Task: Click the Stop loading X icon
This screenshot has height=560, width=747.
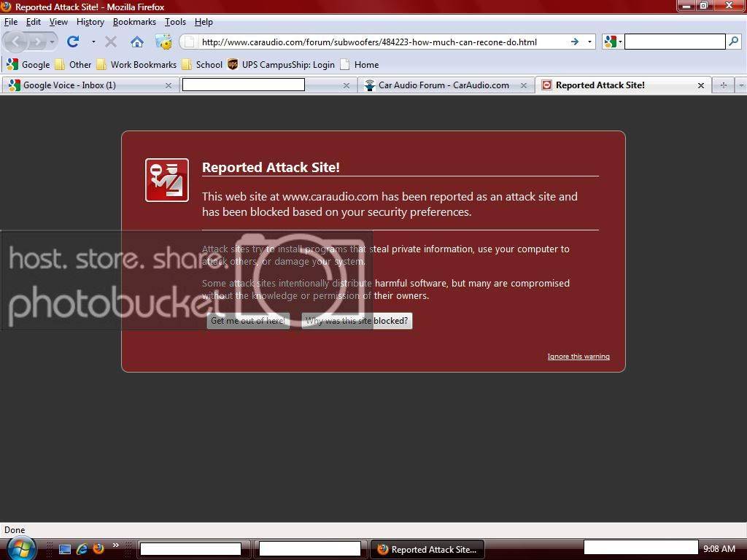Action: click(111, 42)
